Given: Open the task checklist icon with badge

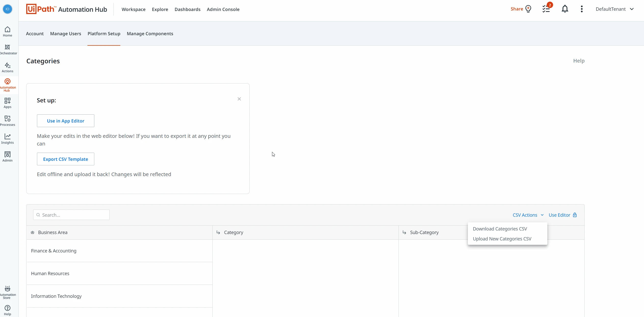Looking at the screenshot, I should (547, 8).
